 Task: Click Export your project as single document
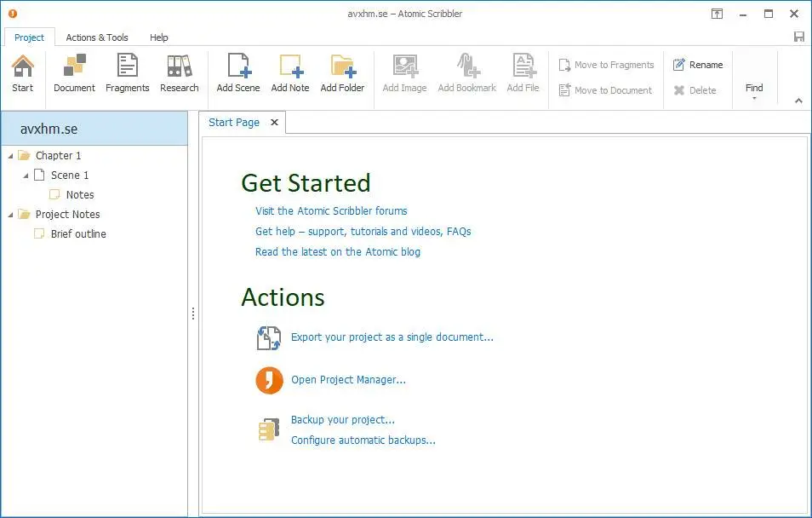pos(392,337)
